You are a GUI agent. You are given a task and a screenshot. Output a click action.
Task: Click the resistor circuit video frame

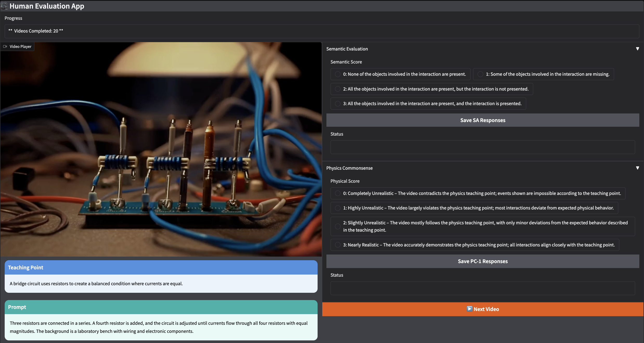pos(161,150)
